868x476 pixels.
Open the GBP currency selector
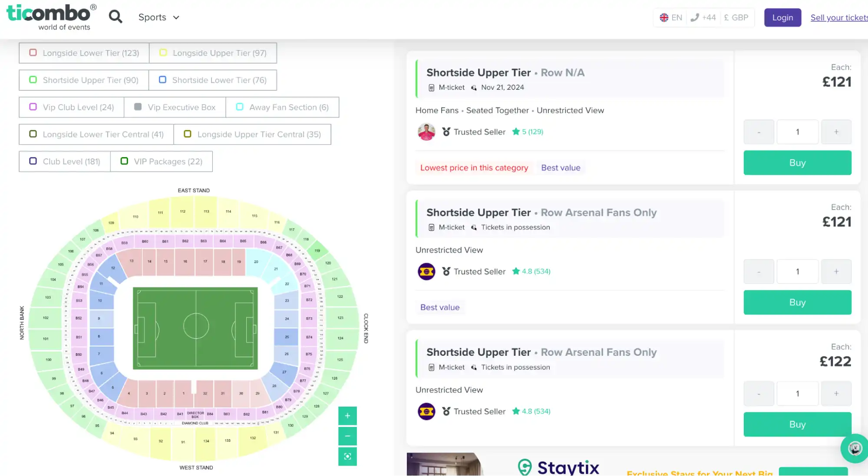tap(736, 17)
